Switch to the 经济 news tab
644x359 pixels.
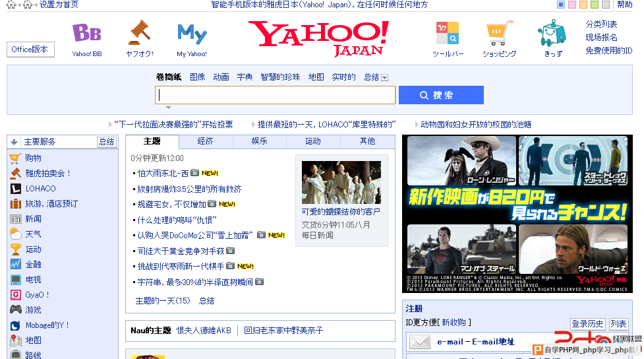(x=206, y=141)
